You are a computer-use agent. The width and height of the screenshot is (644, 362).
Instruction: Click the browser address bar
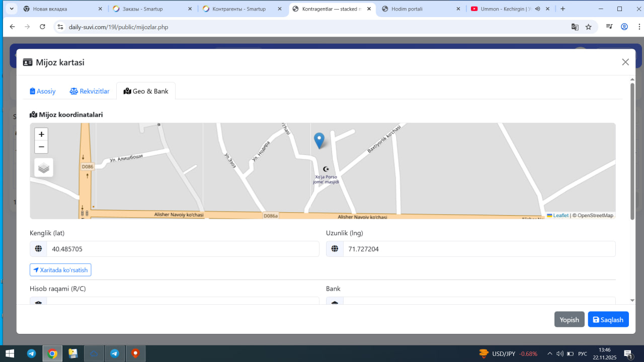(x=316, y=27)
